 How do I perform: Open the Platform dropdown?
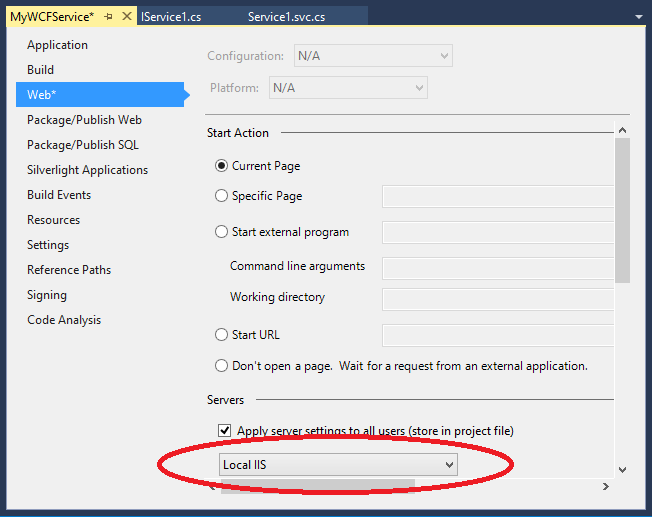(348, 88)
